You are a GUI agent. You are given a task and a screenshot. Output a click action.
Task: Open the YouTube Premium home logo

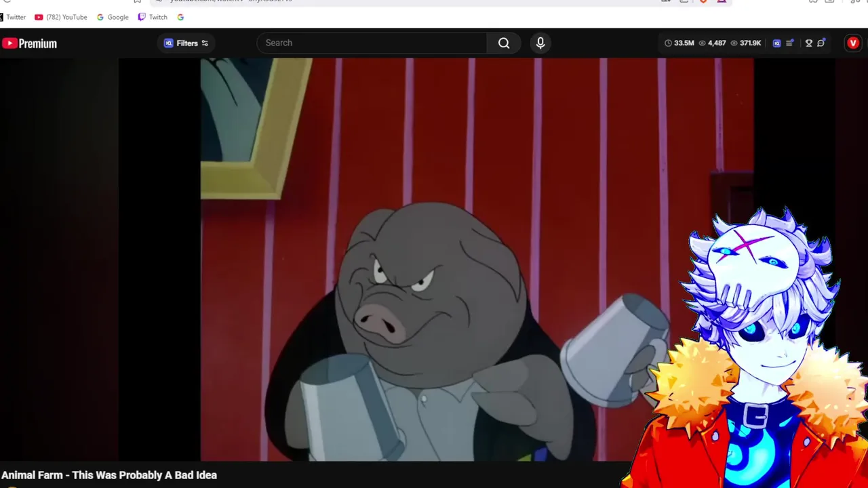[x=29, y=43]
